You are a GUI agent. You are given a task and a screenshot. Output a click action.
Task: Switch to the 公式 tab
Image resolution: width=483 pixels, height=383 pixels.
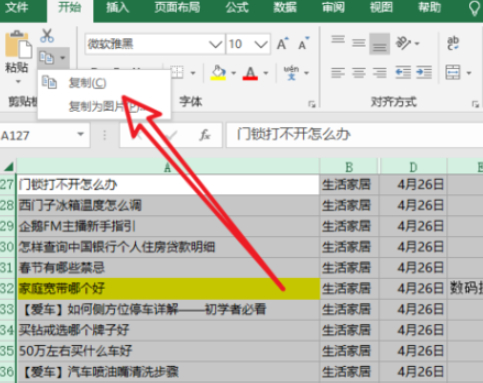tap(237, 7)
